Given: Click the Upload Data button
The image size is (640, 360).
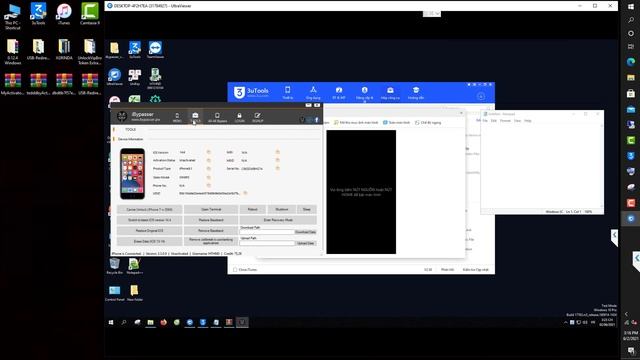Looking at the screenshot, I should click(x=305, y=243).
